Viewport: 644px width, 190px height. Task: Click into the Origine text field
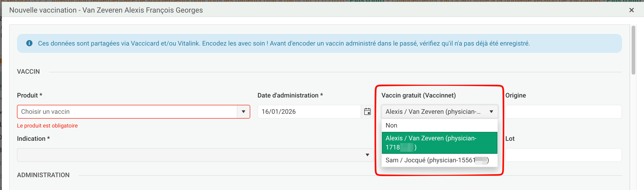pyautogui.click(x=563, y=112)
